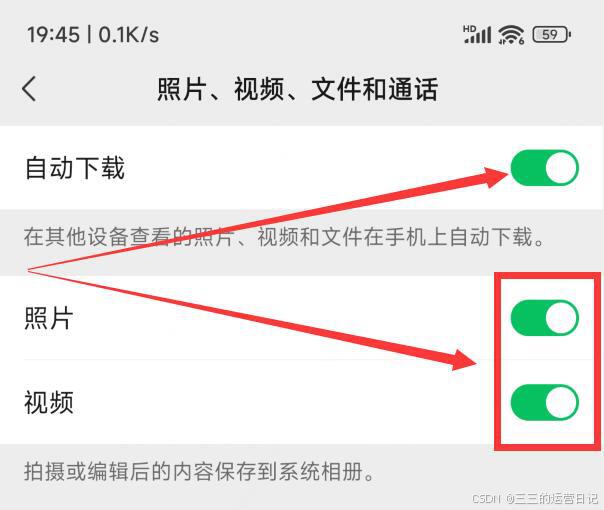Toggle the 自动下载 switch

click(x=545, y=168)
